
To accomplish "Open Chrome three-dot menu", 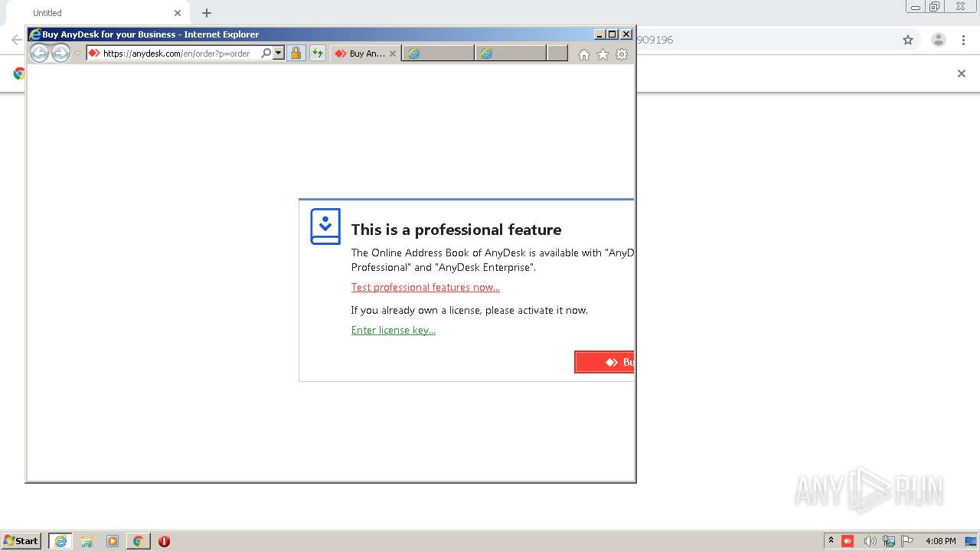I will [x=963, y=40].
